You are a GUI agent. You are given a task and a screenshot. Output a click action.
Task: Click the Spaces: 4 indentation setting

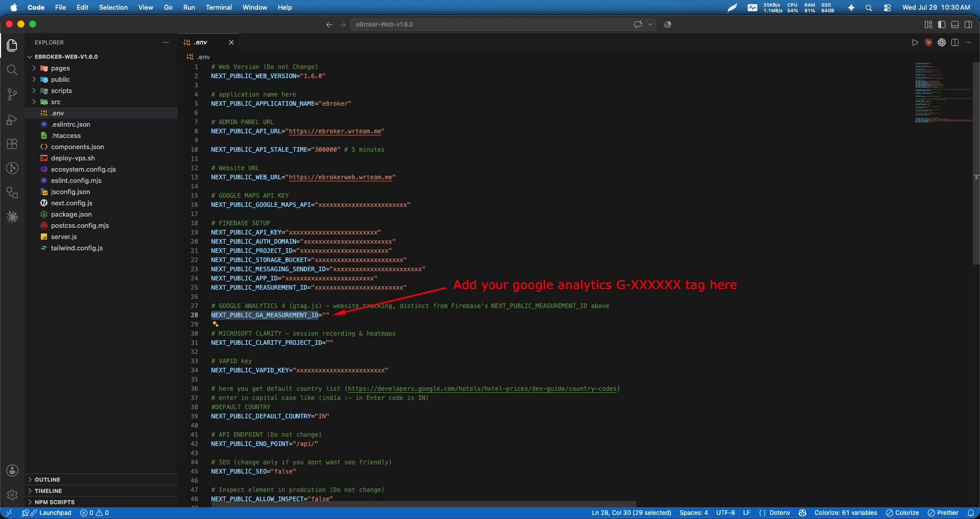click(694, 513)
